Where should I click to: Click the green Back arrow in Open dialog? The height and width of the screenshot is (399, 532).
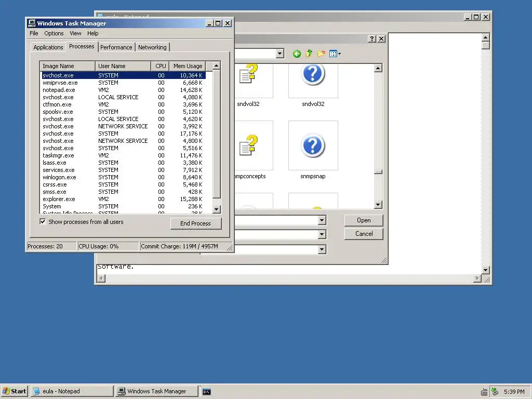point(297,54)
